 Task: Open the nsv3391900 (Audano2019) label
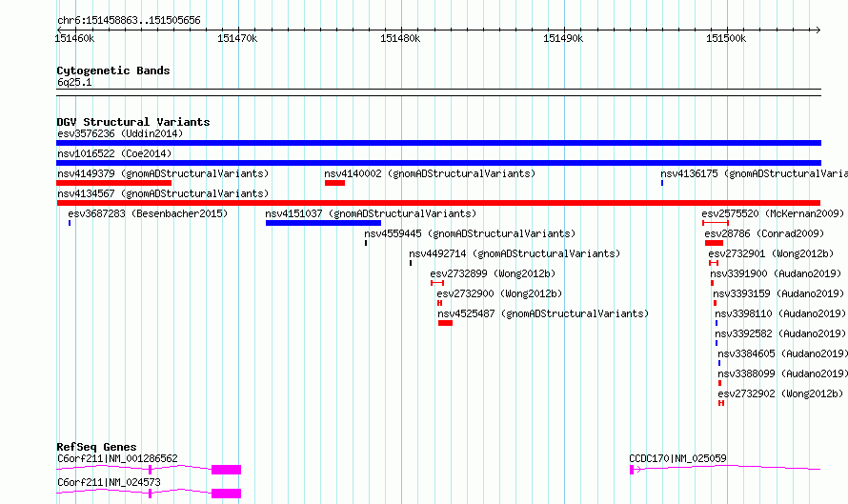pos(777,273)
